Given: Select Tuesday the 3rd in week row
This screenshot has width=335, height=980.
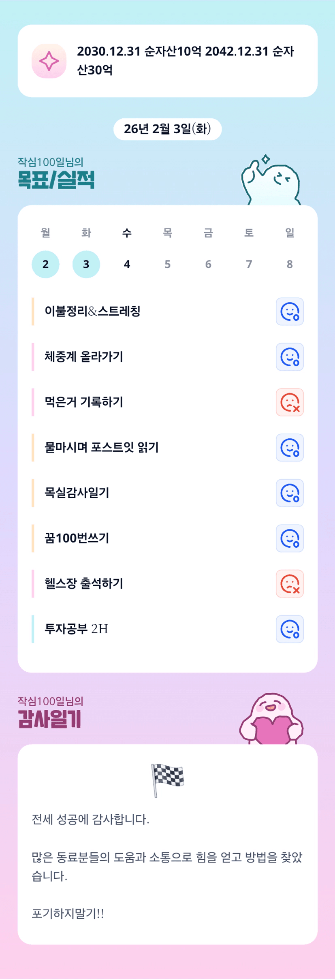Looking at the screenshot, I should click(86, 264).
